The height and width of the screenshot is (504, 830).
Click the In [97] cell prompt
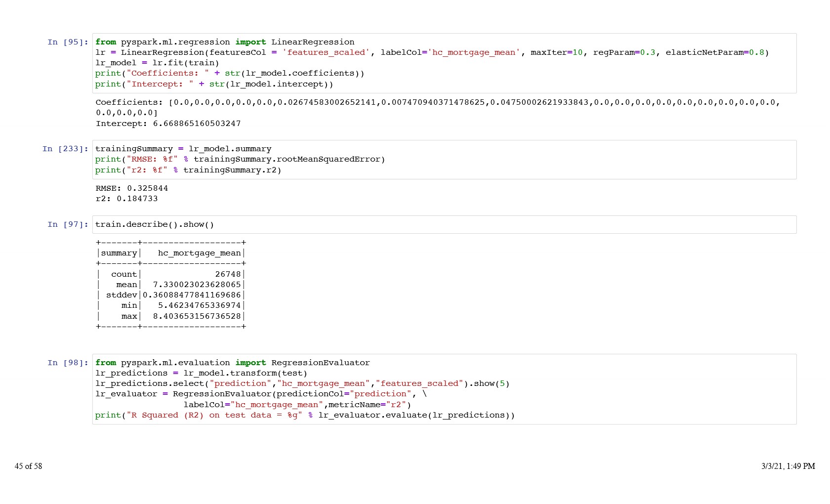pyautogui.click(x=68, y=224)
